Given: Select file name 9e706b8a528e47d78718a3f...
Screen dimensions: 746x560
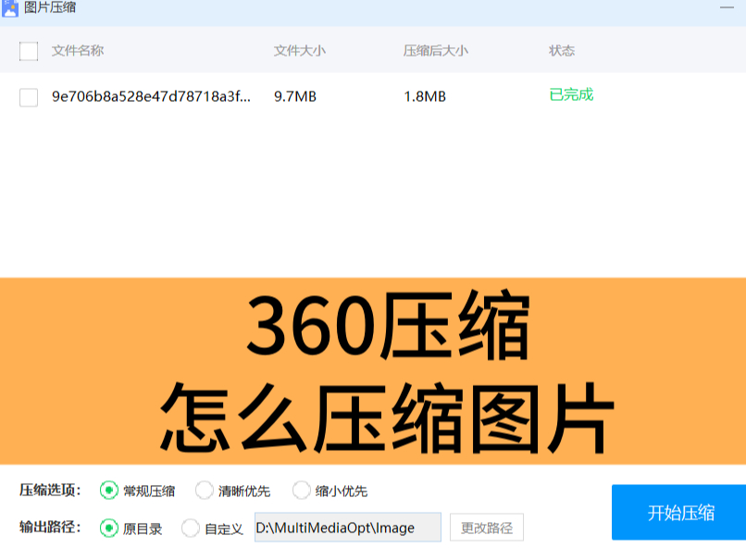Looking at the screenshot, I should pyautogui.click(x=151, y=96).
